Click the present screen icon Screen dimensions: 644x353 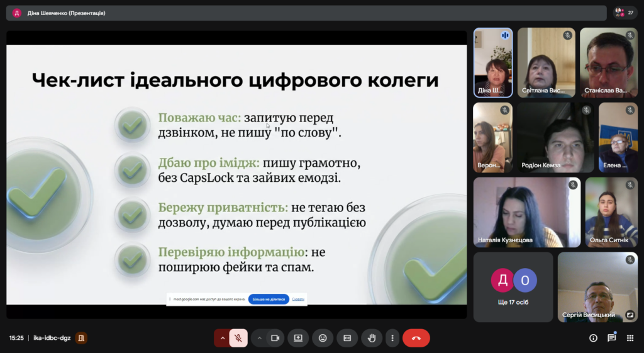point(298,338)
